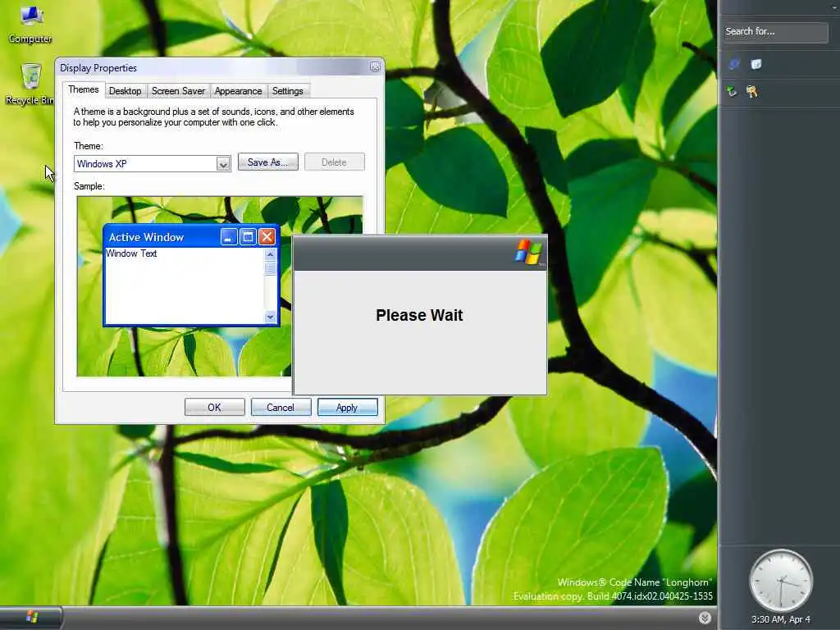Click minimize icon in Active Window sample

coord(229,237)
